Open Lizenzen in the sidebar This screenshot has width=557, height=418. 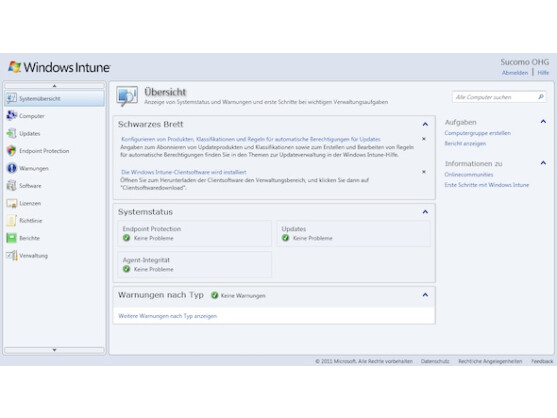tap(54, 203)
